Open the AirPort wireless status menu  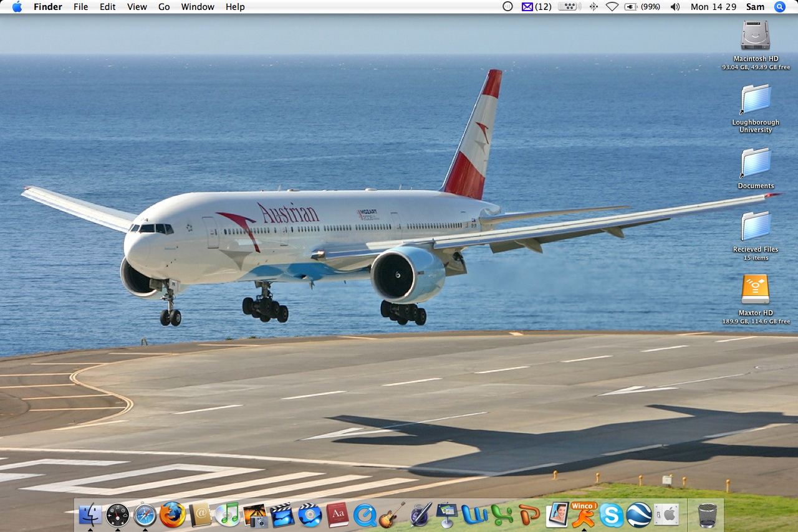612,7
